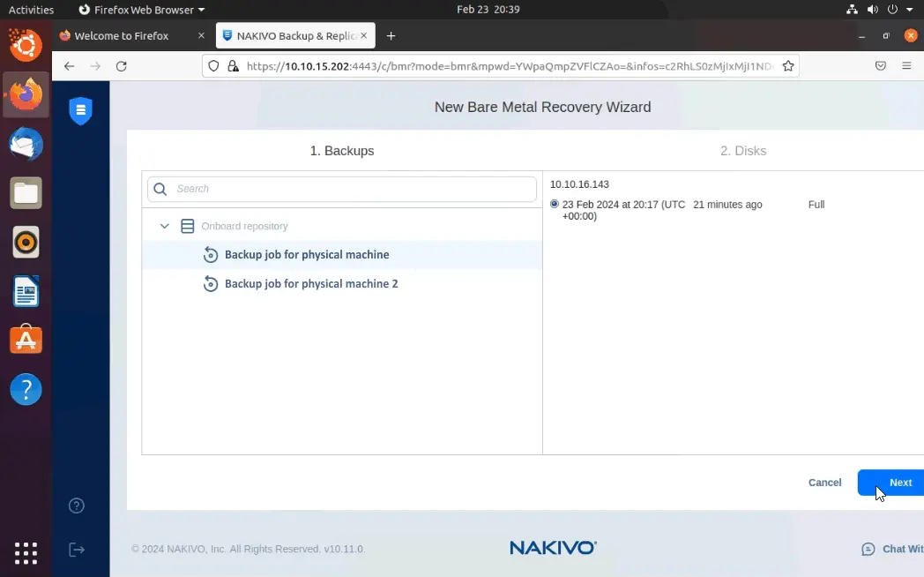Open volume icon in system tray
This screenshot has height=577, width=924.
[873, 10]
